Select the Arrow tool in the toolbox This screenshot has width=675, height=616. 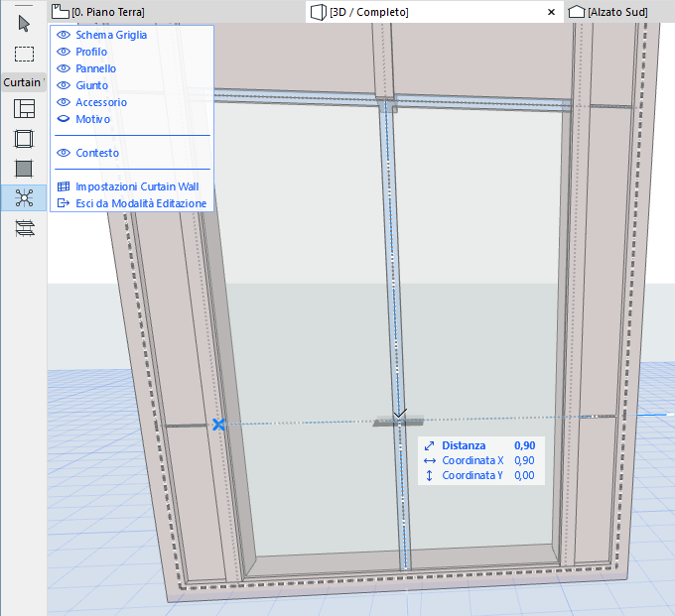tap(24, 24)
